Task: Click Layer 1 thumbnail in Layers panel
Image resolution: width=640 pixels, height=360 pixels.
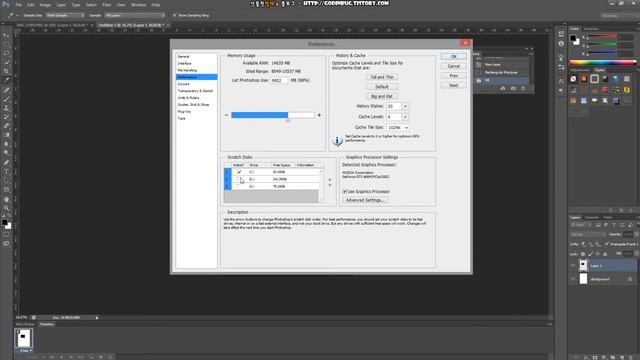Action: pos(583,266)
